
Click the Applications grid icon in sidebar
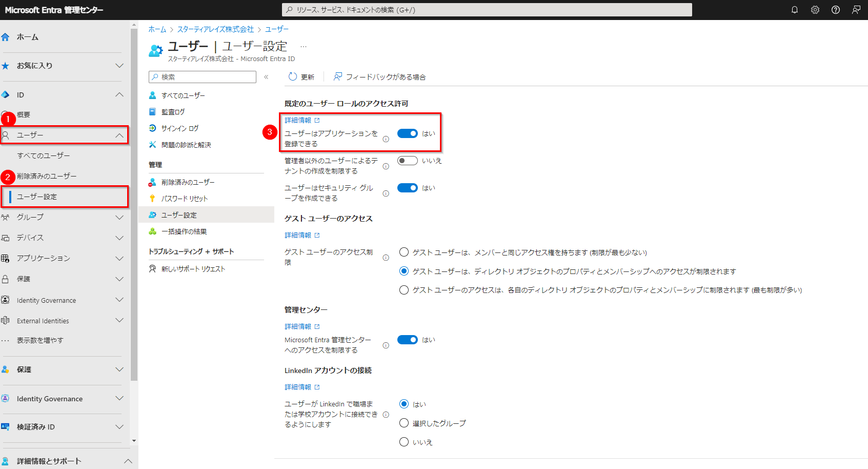(x=6, y=258)
